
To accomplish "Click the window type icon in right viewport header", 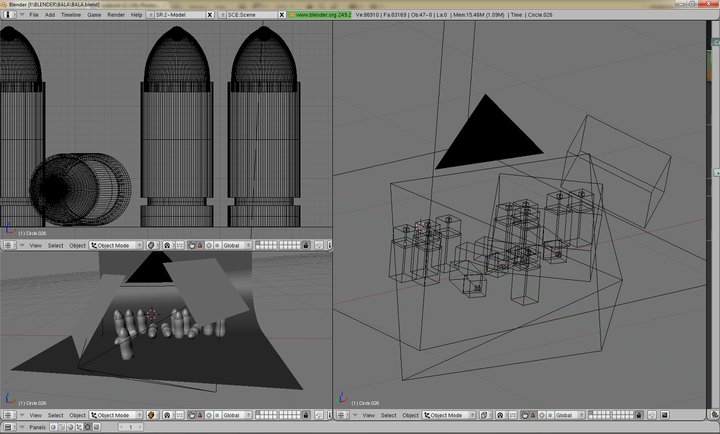I will (342, 415).
